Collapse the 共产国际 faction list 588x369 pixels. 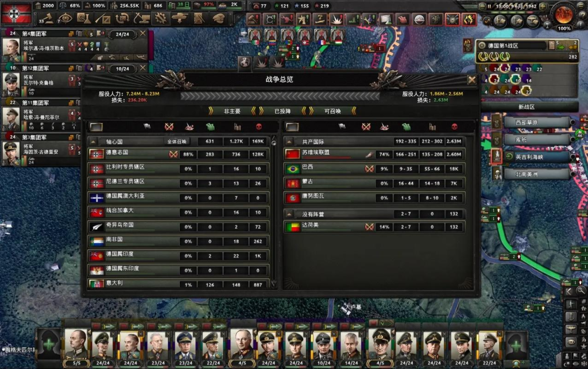[x=289, y=141]
